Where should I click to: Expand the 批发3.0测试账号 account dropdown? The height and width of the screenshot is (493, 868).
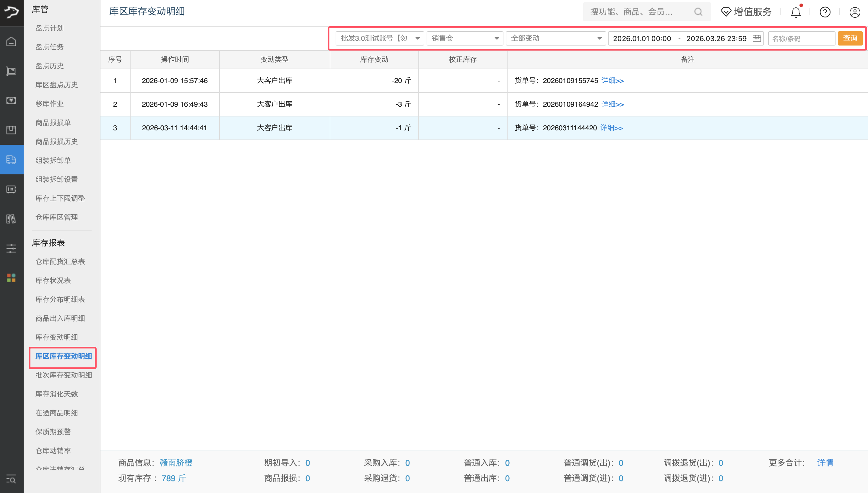tap(379, 38)
